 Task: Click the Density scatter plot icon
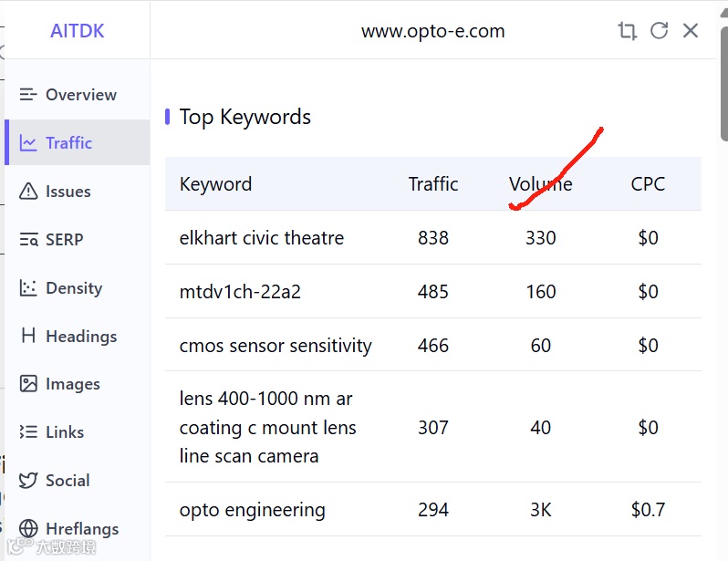28,288
